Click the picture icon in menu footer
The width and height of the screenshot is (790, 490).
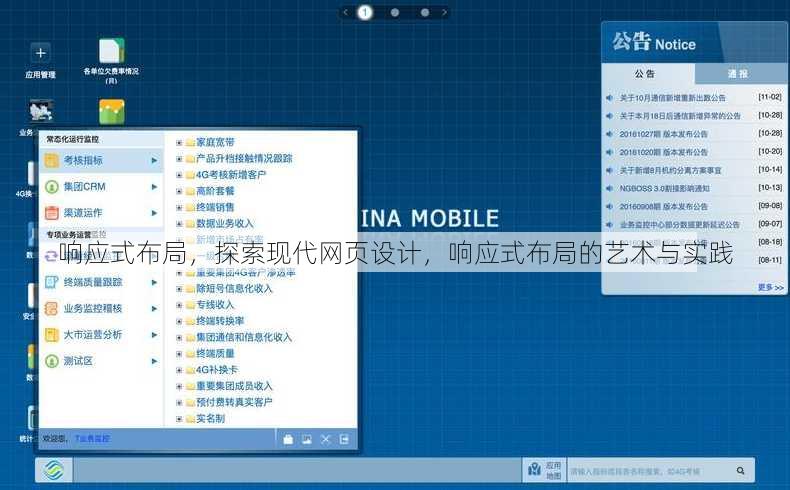pyautogui.click(x=306, y=439)
